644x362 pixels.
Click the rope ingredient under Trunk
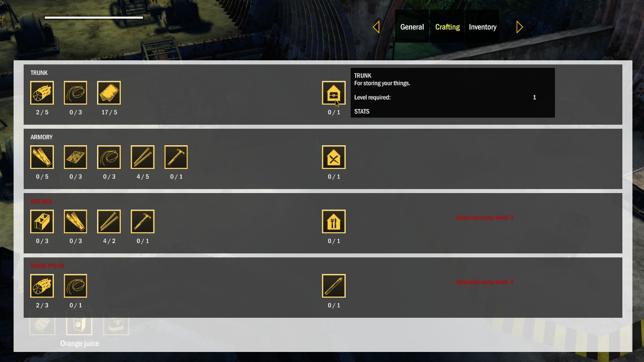tap(75, 93)
